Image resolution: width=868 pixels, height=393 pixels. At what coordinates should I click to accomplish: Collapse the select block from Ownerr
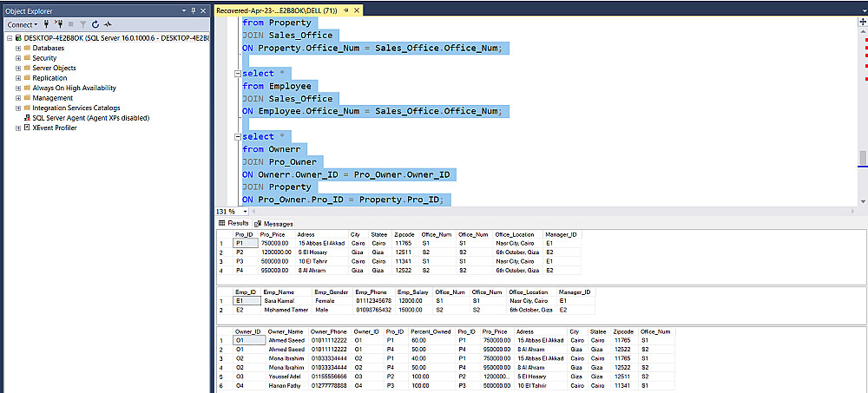point(238,137)
